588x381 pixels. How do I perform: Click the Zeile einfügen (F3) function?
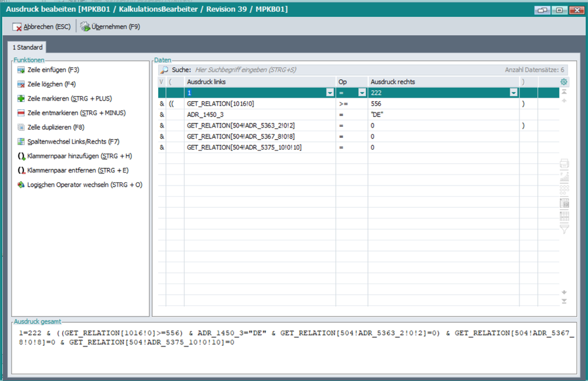pos(53,70)
